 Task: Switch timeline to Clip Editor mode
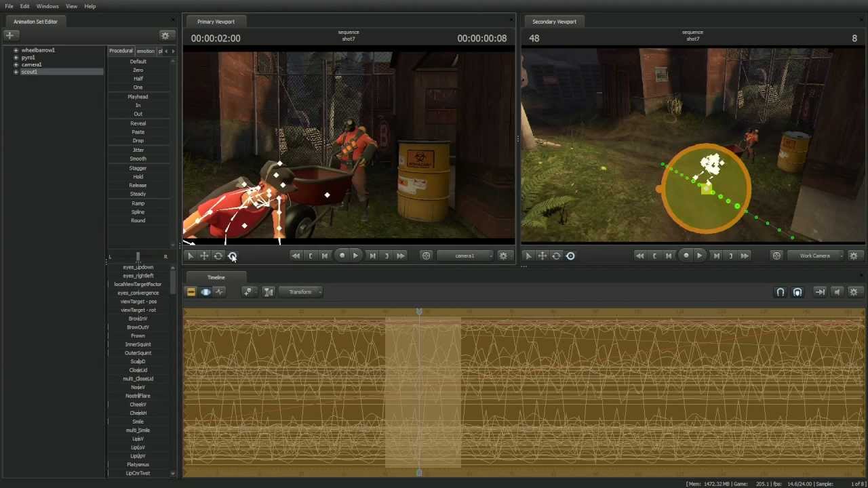[191, 292]
